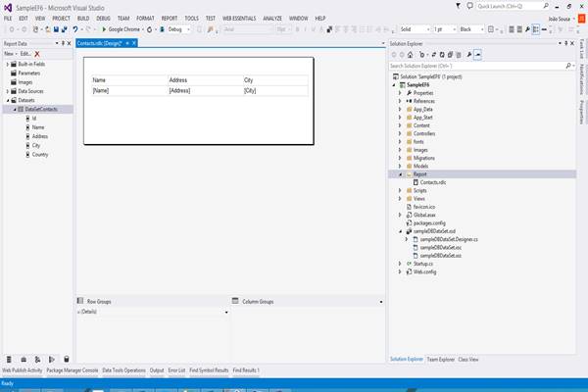Image resolution: width=588 pixels, height=392 pixels.
Task: Click the Solution Explorer search magnifier icon
Action: point(568,66)
